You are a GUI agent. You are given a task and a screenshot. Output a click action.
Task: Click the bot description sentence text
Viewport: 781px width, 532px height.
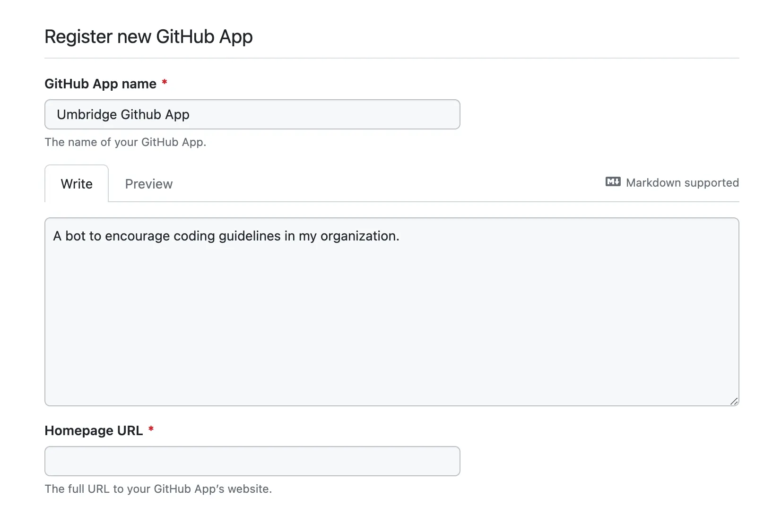pyautogui.click(x=226, y=236)
